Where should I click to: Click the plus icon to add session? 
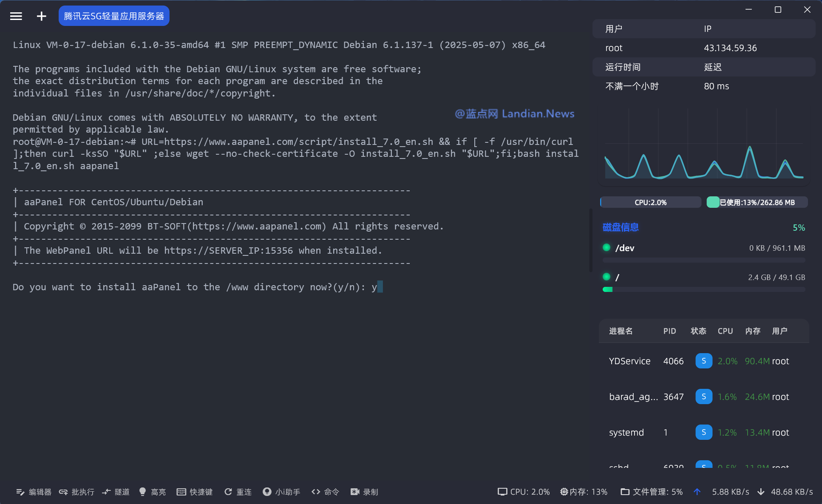(x=41, y=16)
